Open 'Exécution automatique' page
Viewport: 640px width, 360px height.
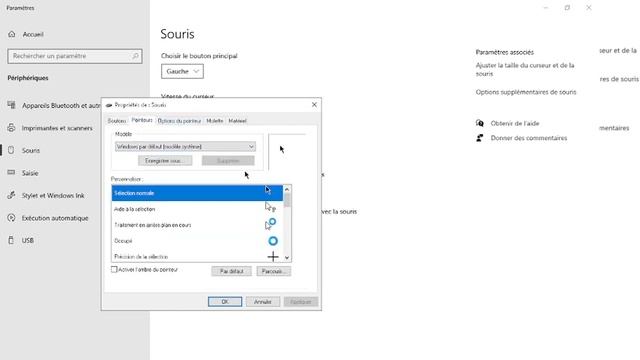[x=55, y=218]
